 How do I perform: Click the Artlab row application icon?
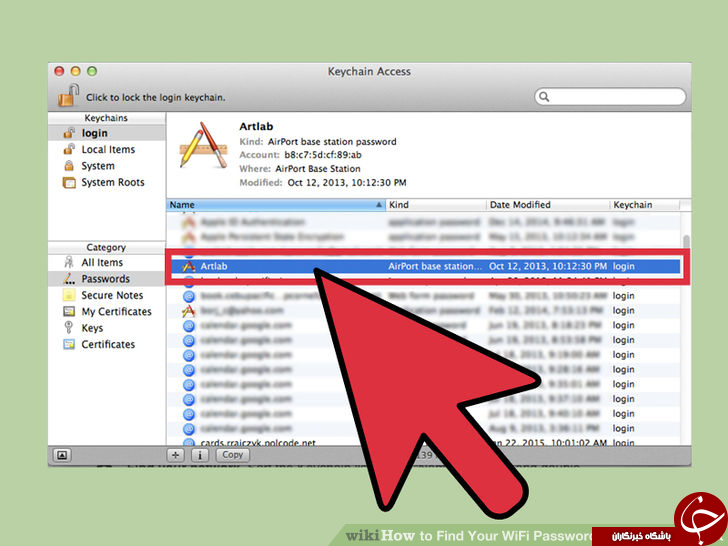pyautogui.click(x=188, y=266)
